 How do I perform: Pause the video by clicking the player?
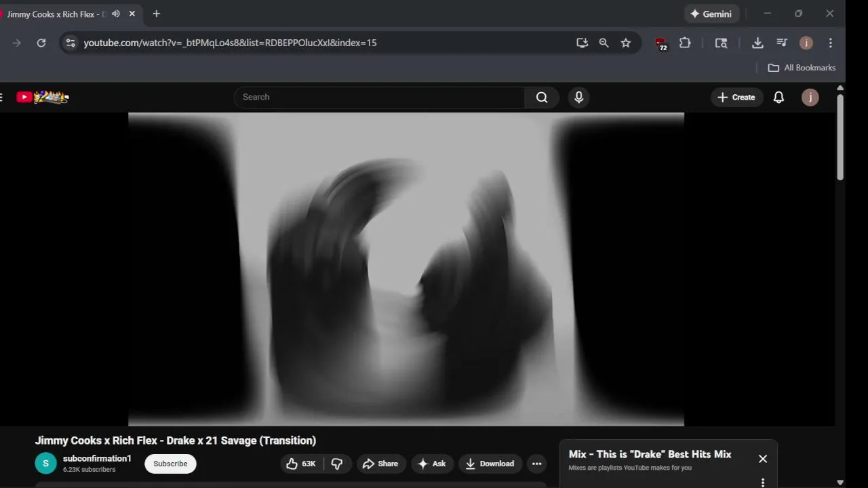click(406, 269)
